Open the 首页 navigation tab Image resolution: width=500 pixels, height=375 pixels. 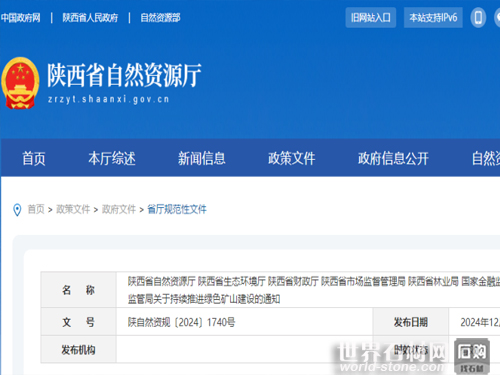[x=34, y=158]
